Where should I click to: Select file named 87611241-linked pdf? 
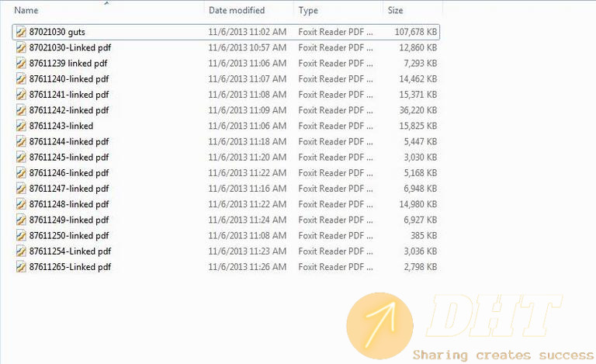click(69, 95)
